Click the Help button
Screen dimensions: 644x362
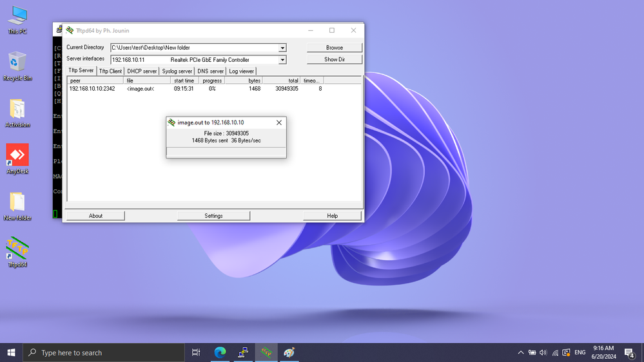coord(332,216)
